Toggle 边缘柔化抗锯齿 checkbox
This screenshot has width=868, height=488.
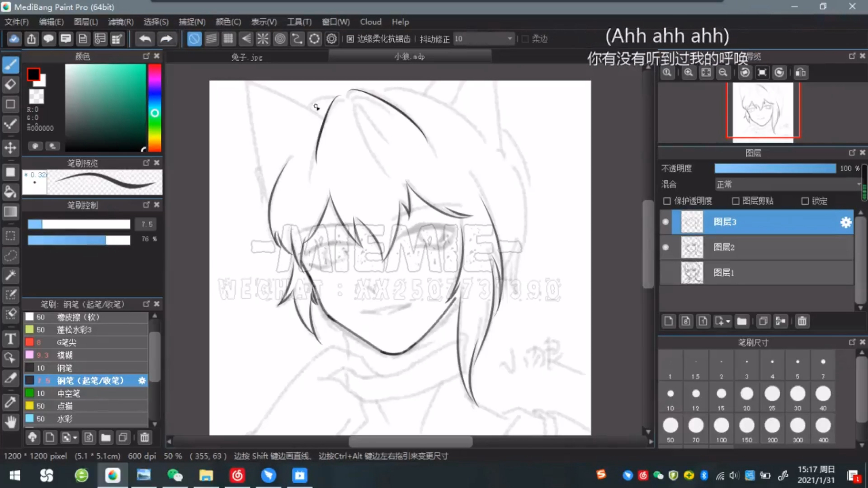coord(350,39)
